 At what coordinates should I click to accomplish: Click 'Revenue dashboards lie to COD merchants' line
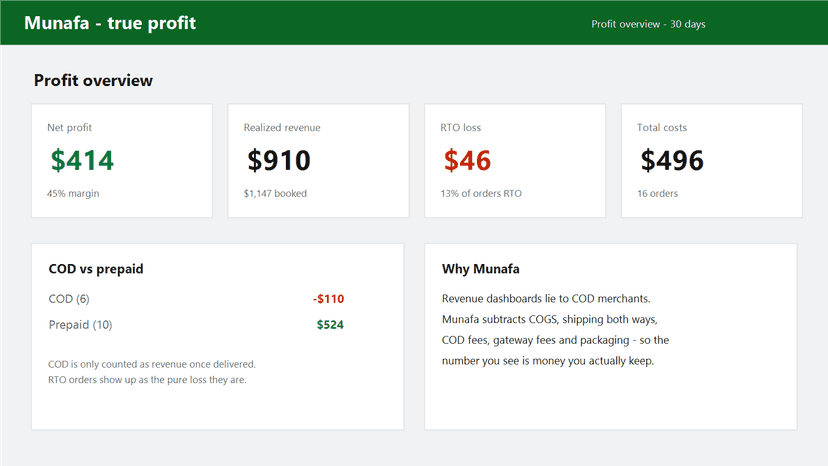[546, 299]
